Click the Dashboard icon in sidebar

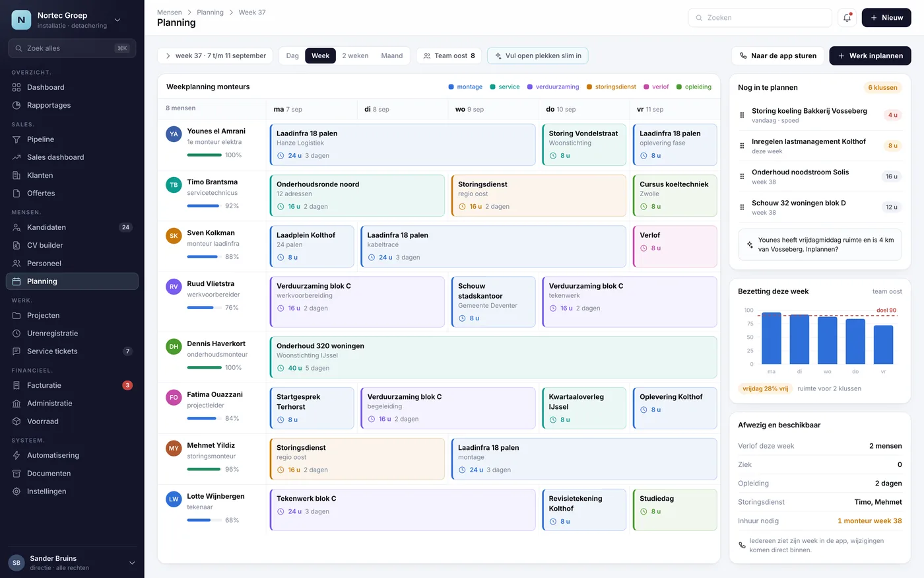pos(16,87)
